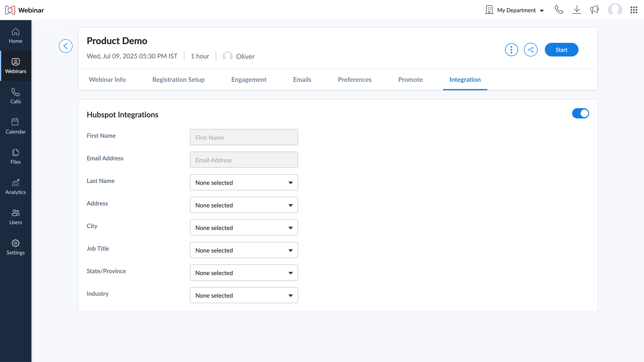Open Analytics in the sidebar
The height and width of the screenshot is (362, 644).
point(16,187)
